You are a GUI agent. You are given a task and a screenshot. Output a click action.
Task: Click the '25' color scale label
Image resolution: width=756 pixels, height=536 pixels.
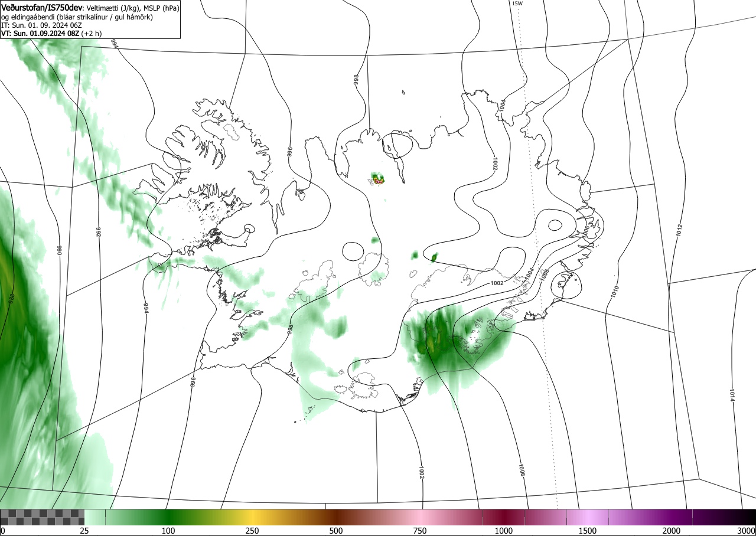tap(84, 531)
